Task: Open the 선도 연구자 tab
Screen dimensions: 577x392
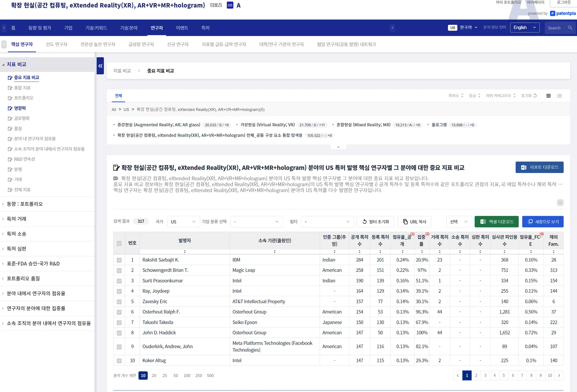Action: click(57, 45)
